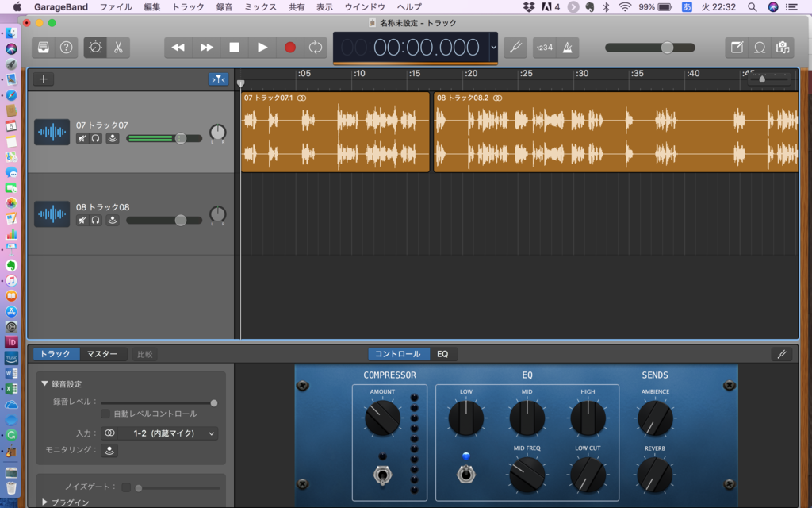Flip the EQ on/off toggle switch
Viewport: 812px width, 508px height.
click(x=466, y=475)
